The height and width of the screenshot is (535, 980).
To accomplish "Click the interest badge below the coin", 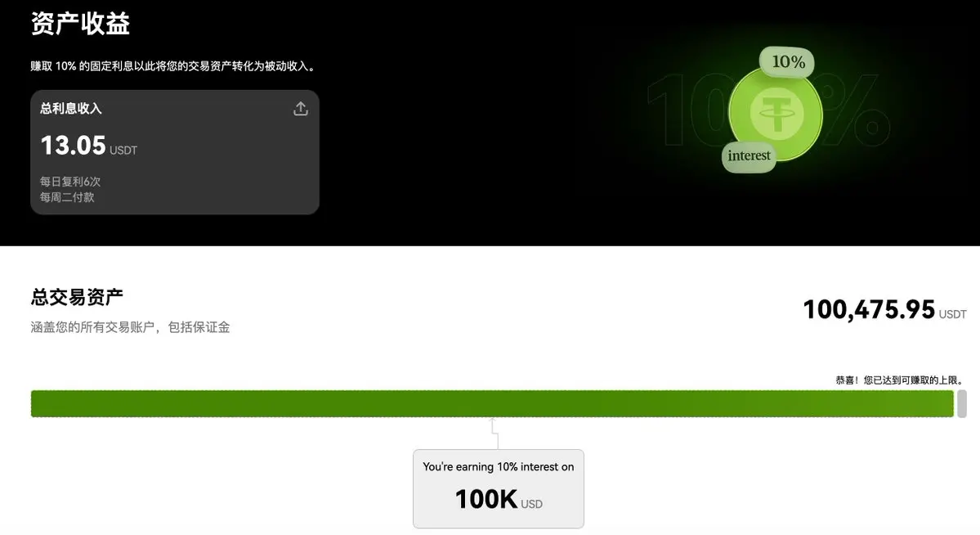I will (x=749, y=155).
